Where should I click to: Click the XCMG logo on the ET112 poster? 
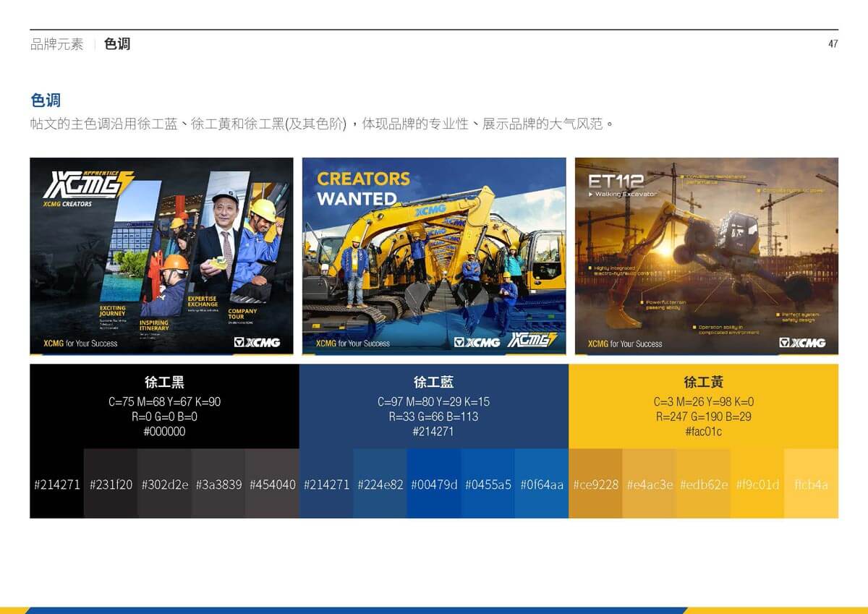point(802,343)
